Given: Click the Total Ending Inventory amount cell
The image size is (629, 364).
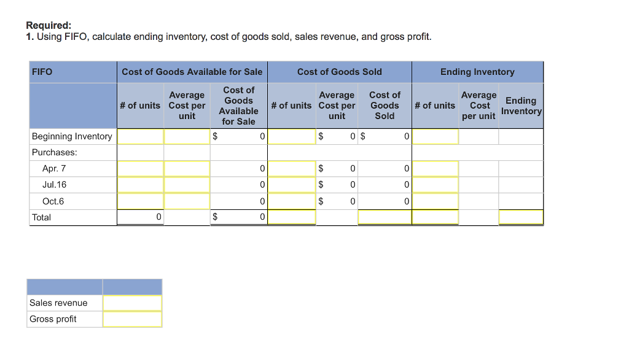Looking at the screenshot, I should click(521, 217).
